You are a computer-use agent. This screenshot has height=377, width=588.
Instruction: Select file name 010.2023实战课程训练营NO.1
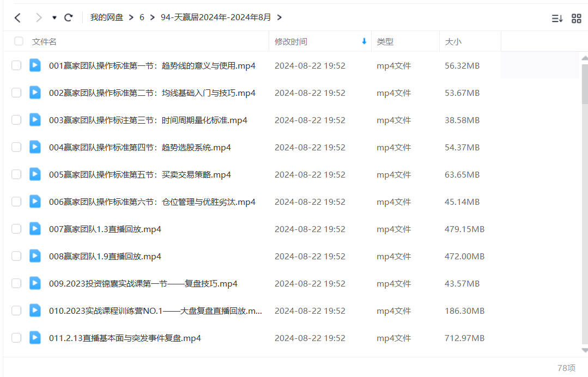coord(155,311)
